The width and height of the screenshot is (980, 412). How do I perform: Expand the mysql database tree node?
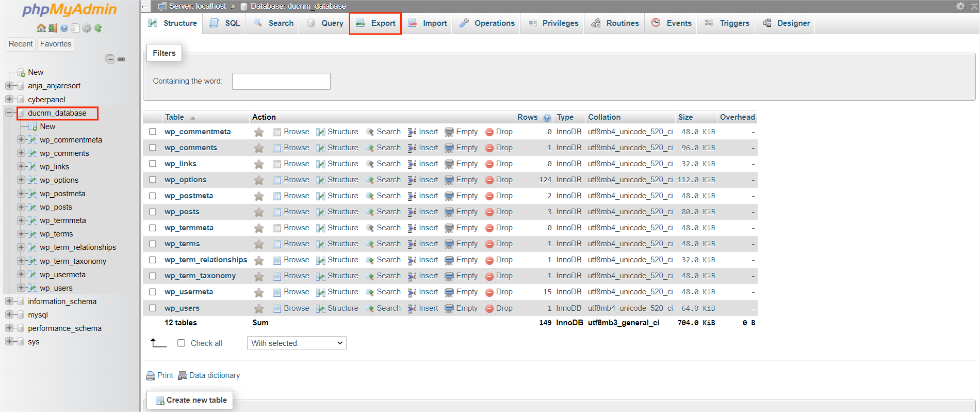pos(9,314)
